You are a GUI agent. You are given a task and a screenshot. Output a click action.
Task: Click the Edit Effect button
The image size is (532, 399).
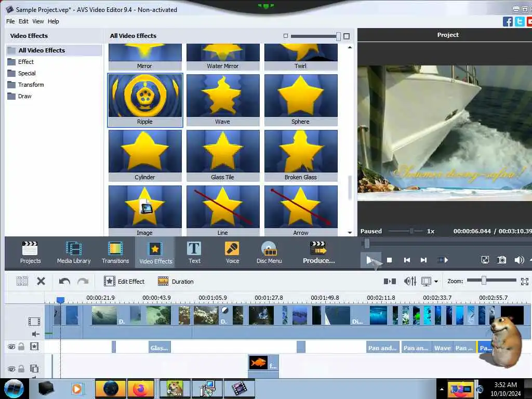[124, 281]
